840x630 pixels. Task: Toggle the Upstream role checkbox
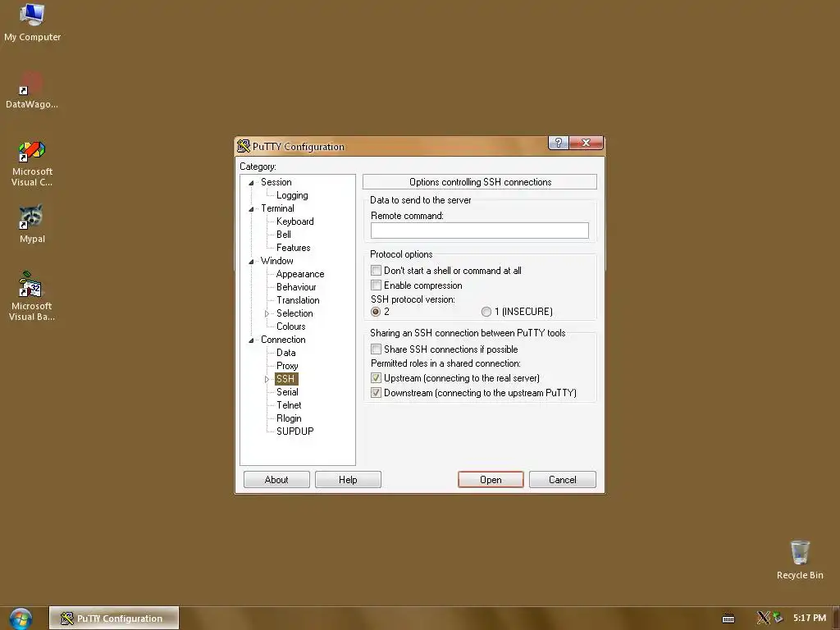click(x=376, y=377)
